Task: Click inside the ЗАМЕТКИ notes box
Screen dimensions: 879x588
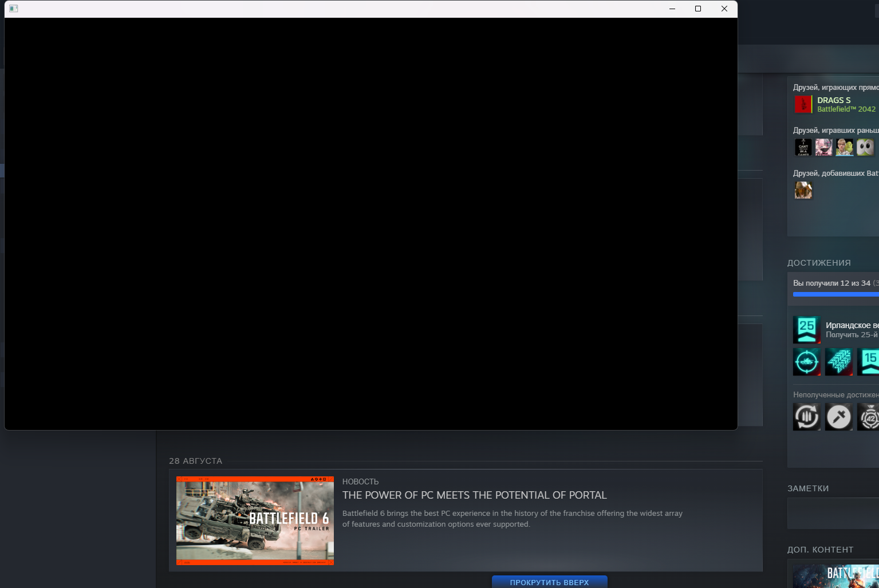Action: (833, 513)
